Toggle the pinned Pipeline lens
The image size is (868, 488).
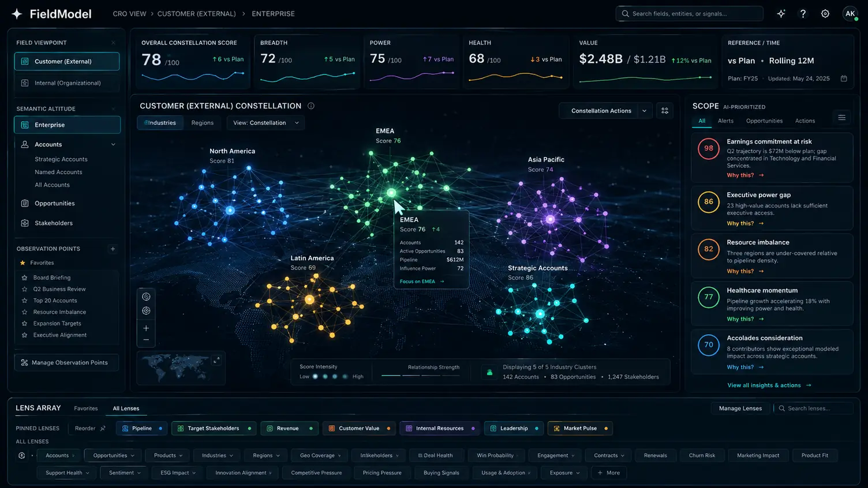(x=142, y=429)
